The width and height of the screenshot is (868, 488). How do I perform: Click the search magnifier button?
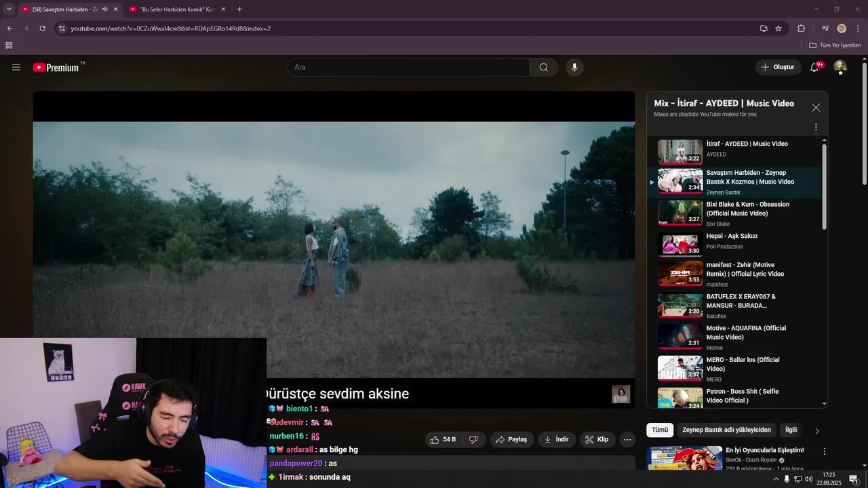[x=544, y=67]
